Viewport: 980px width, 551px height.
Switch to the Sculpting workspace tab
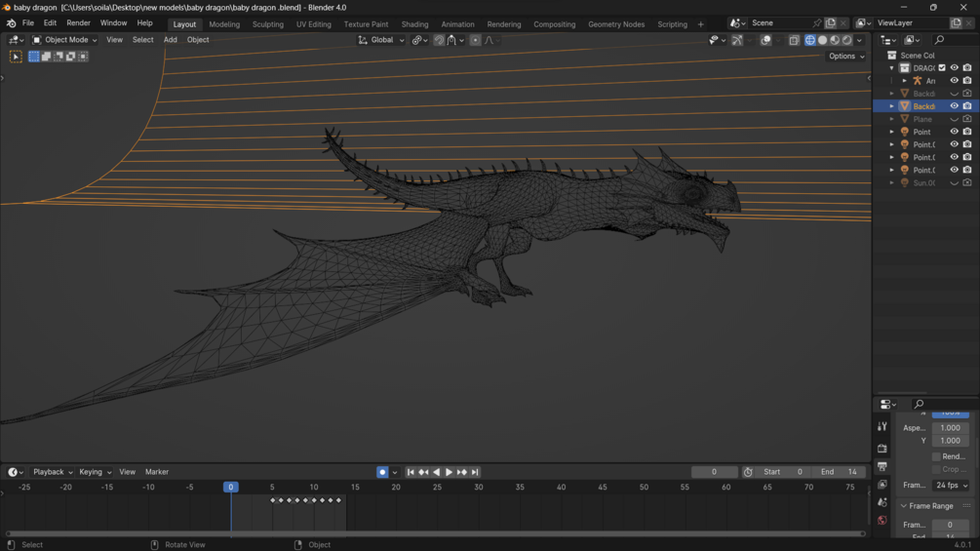267,24
